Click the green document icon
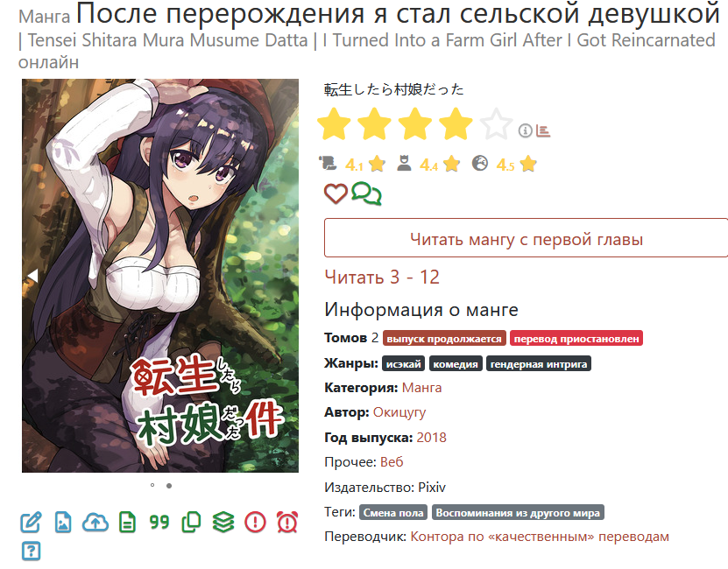The height and width of the screenshot is (569, 728). pyautogui.click(x=127, y=522)
